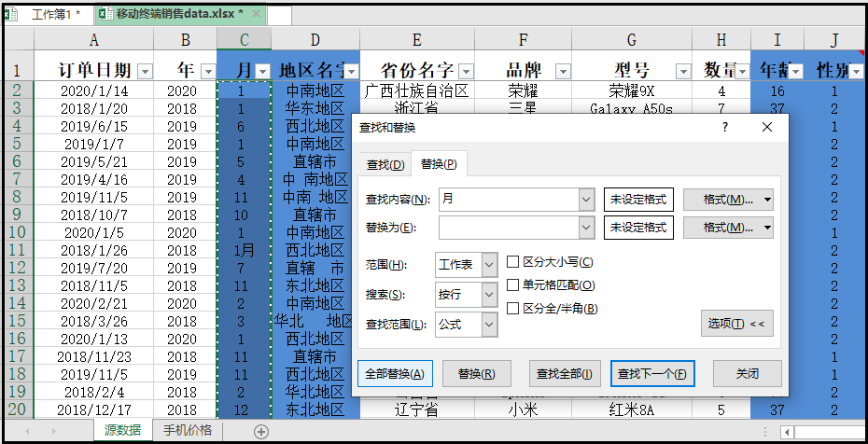Viewport: 868px width, 444px height.
Task: Select cell 广西壮族自治区
Action: pyautogui.click(x=417, y=90)
